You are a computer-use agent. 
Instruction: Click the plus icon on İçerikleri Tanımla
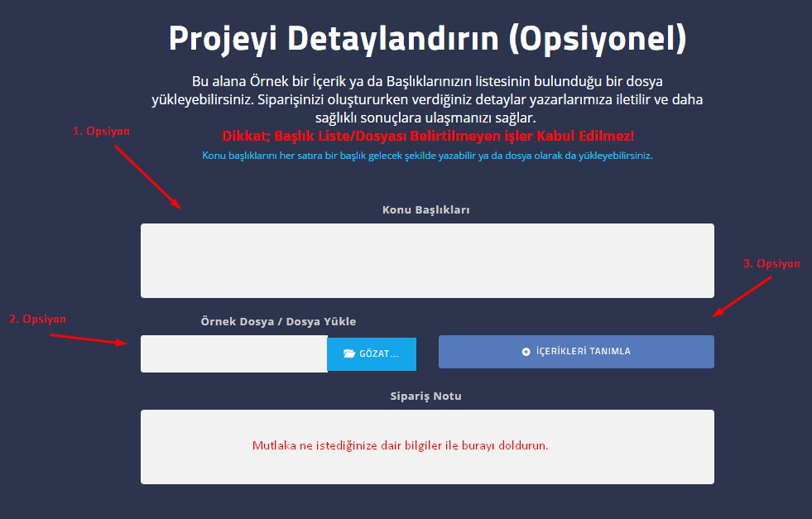click(526, 352)
